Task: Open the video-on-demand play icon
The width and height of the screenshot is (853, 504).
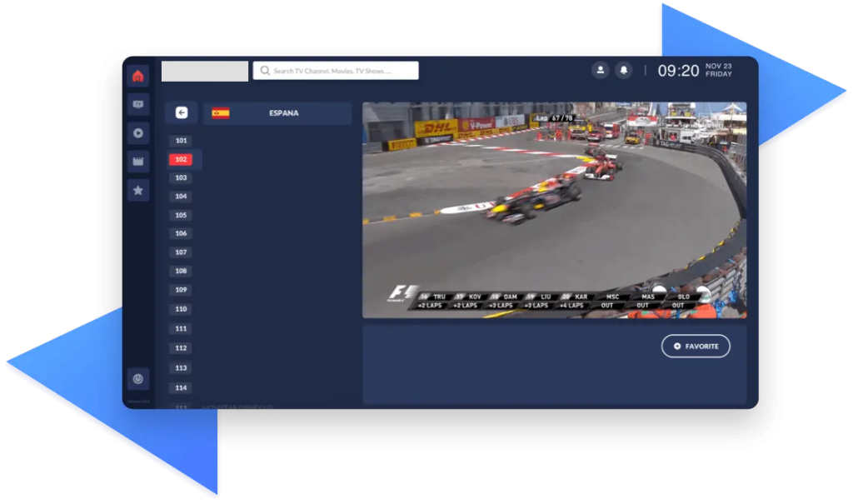Action: [138, 133]
